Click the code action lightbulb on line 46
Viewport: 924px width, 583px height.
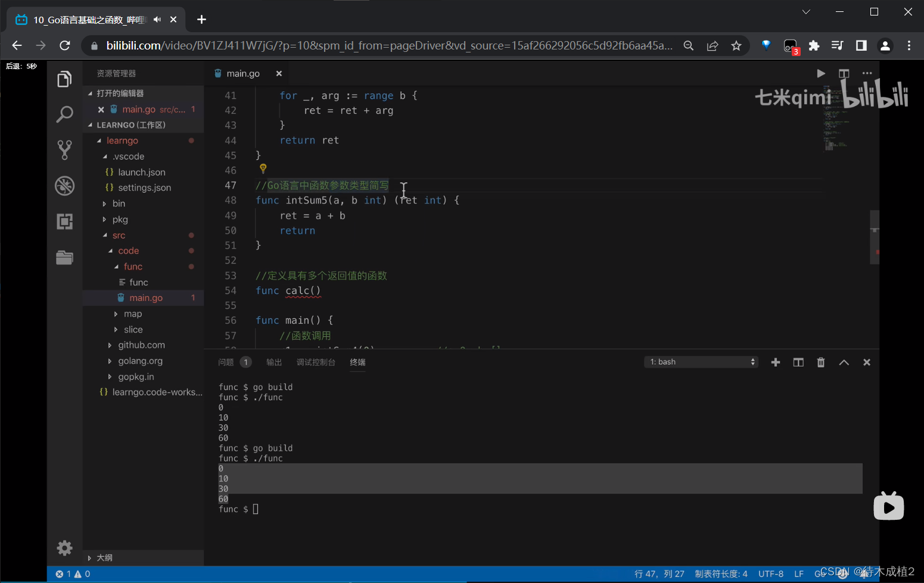[263, 169]
